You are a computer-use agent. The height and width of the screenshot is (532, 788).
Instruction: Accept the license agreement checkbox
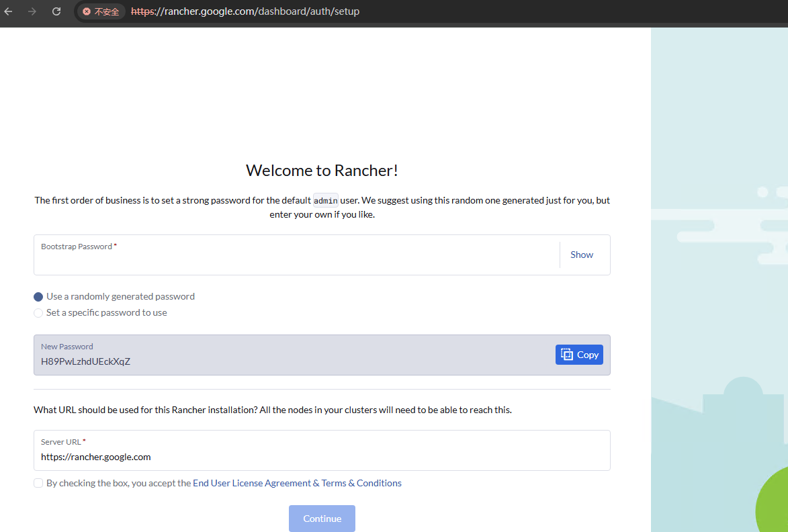(x=38, y=483)
